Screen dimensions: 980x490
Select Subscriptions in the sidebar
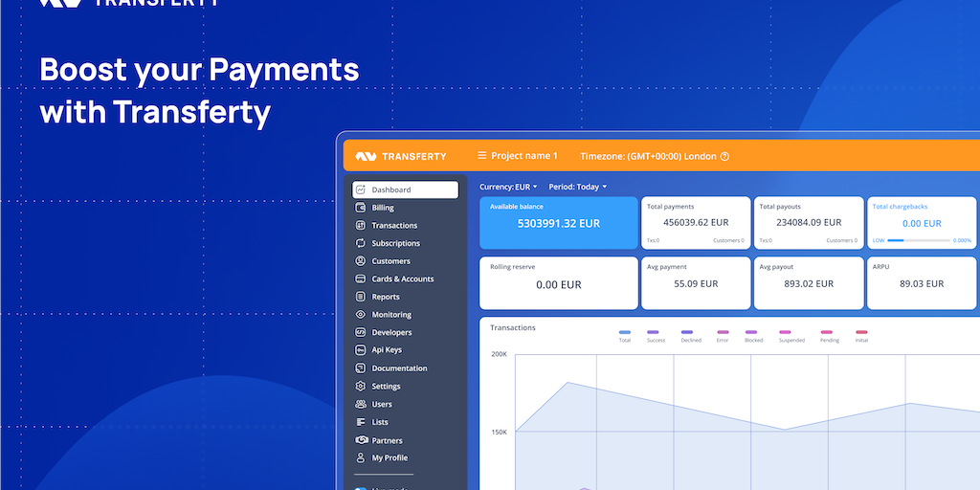[x=395, y=243]
